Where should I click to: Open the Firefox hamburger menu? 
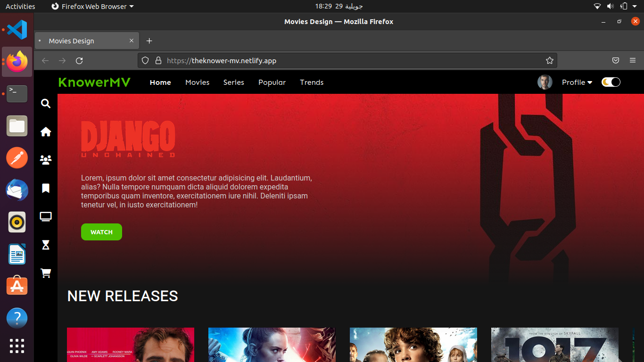point(633,60)
